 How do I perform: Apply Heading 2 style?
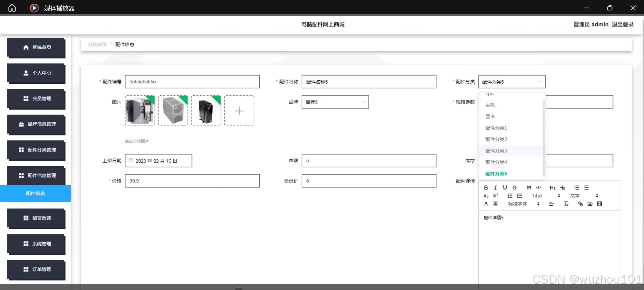pyautogui.click(x=562, y=188)
